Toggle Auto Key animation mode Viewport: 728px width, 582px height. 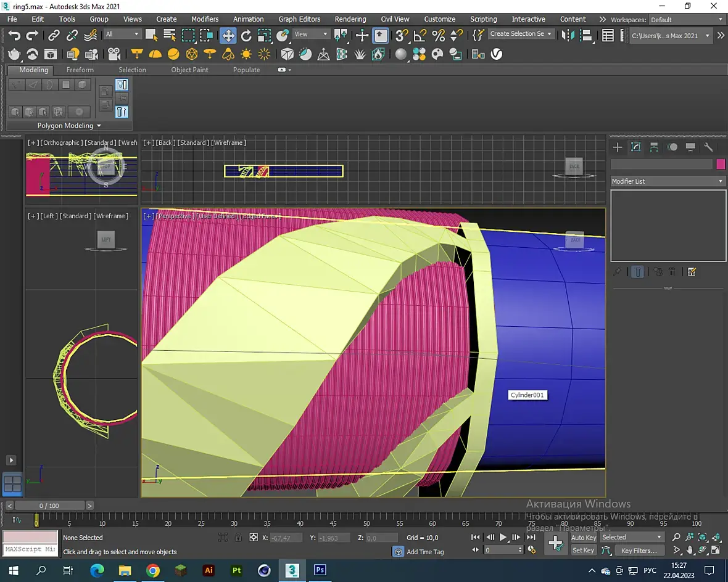[583, 538]
